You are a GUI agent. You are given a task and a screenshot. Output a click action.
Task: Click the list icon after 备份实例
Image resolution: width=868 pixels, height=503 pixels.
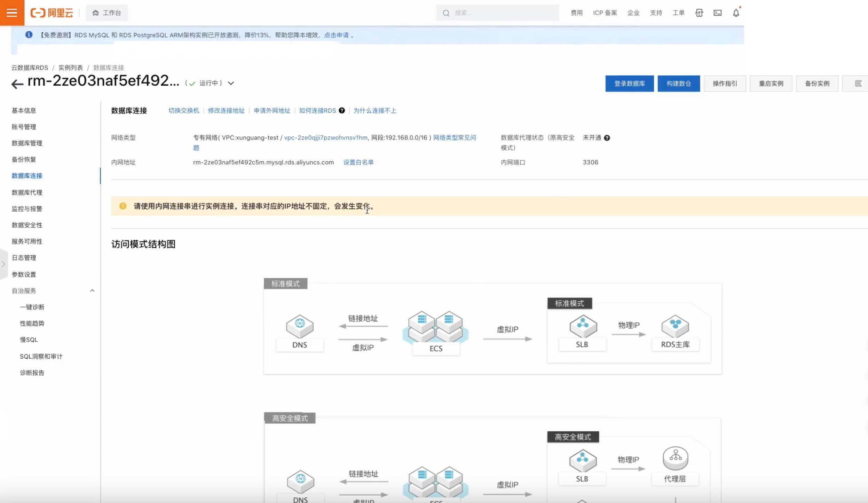(x=858, y=83)
